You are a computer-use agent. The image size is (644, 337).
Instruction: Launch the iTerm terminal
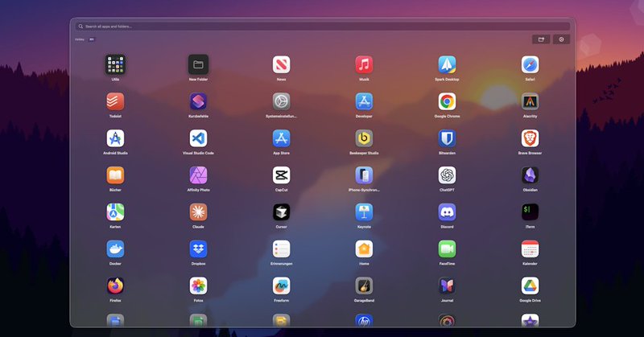[x=530, y=212]
